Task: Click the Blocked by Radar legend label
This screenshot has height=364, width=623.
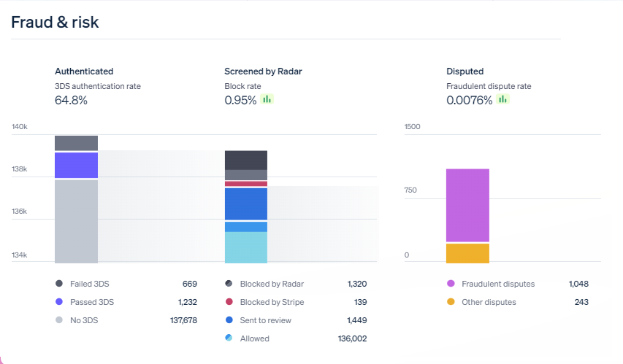Action: tap(272, 284)
